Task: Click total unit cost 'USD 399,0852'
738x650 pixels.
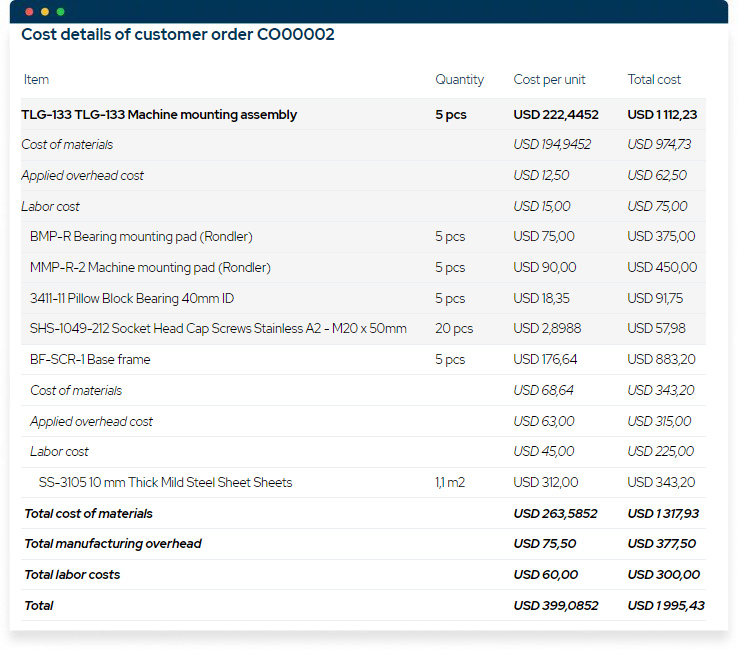Action: (556, 605)
